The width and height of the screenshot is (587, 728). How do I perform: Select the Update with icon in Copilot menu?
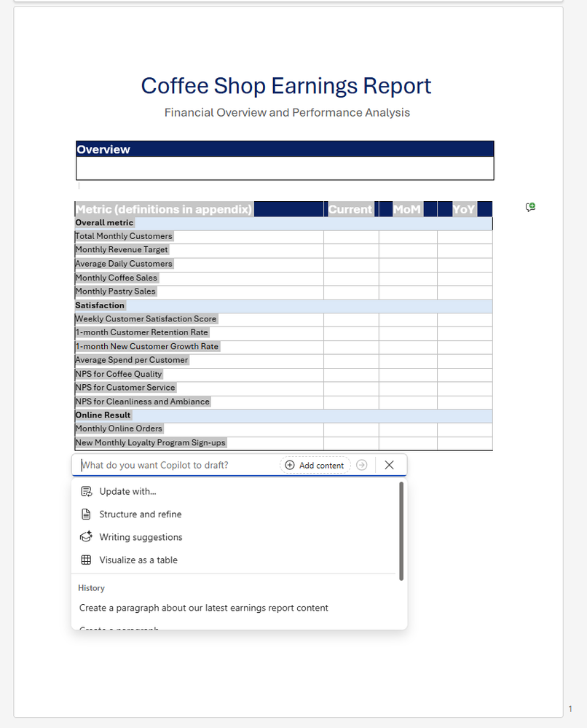pos(87,491)
